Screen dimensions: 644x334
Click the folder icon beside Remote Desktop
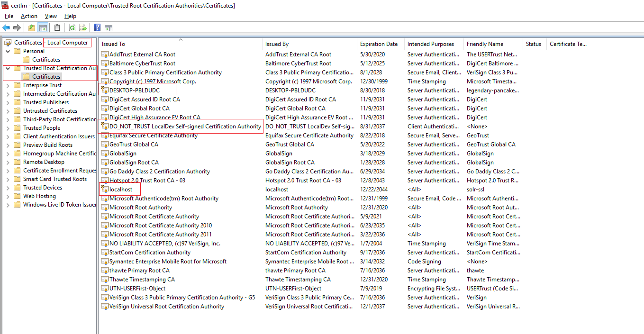(x=17, y=162)
